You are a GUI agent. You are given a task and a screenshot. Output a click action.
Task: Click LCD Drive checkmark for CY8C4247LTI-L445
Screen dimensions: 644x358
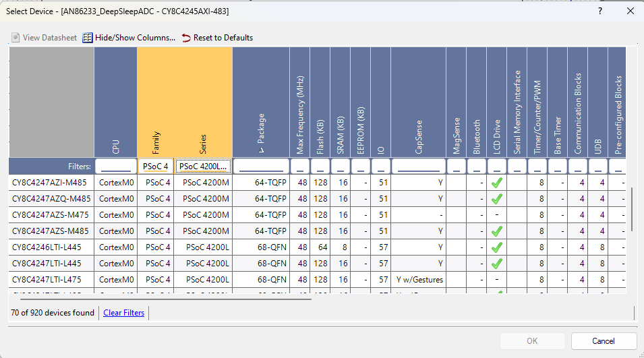(496, 263)
